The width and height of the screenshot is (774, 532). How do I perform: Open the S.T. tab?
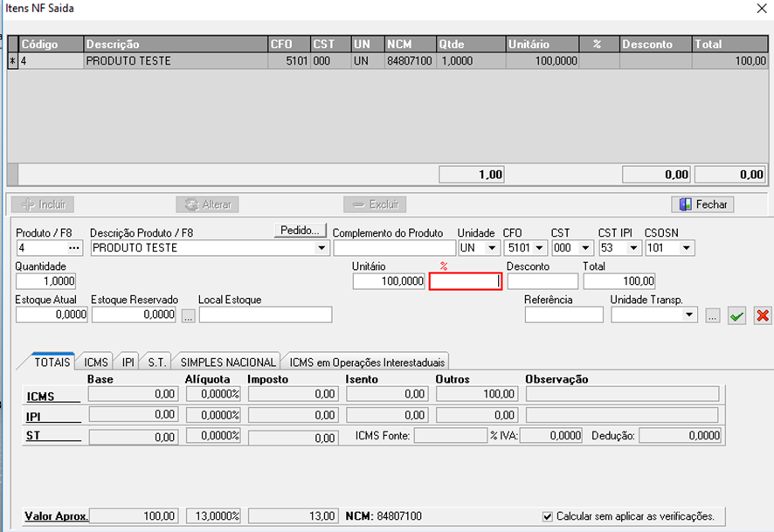156,363
